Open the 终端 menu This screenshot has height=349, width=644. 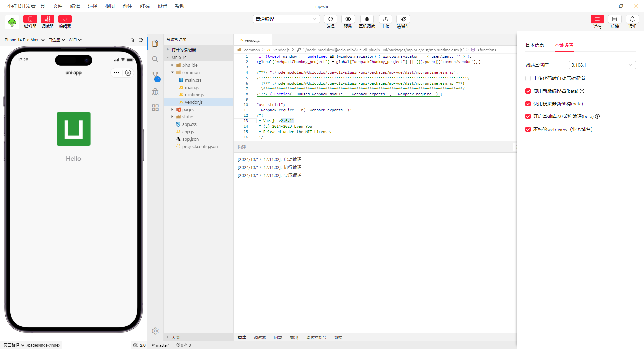[x=145, y=6]
